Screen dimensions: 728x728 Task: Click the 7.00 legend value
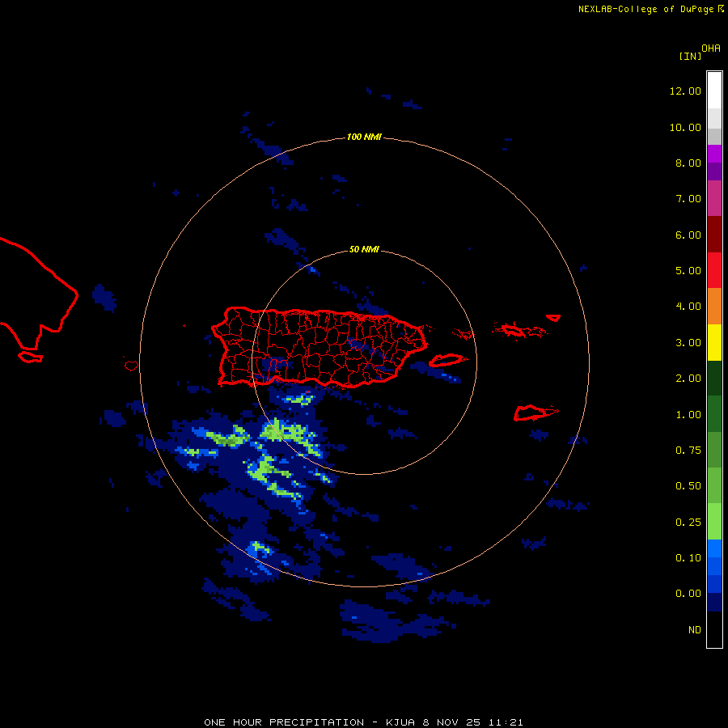click(688, 199)
